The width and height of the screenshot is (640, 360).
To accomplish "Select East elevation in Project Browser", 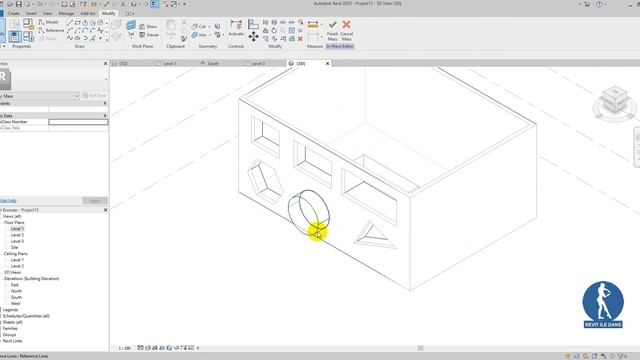I will pos(15,285).
